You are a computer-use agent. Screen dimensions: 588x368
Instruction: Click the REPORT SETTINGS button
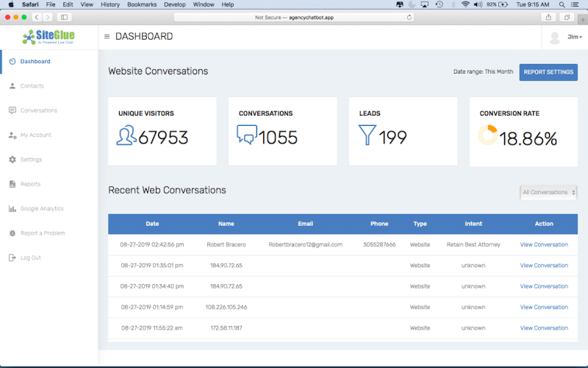click(548, 72)
